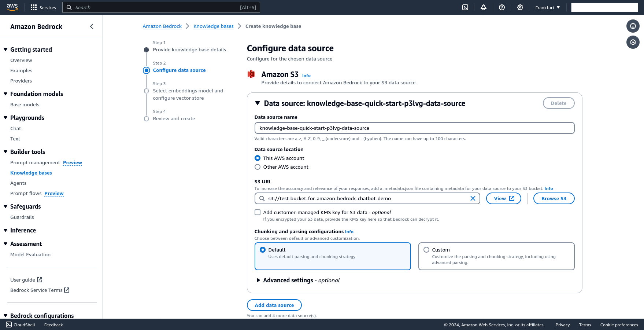Collapse the Amazon Bedrock sidebar
644x330 pixels.
(92, 26)
